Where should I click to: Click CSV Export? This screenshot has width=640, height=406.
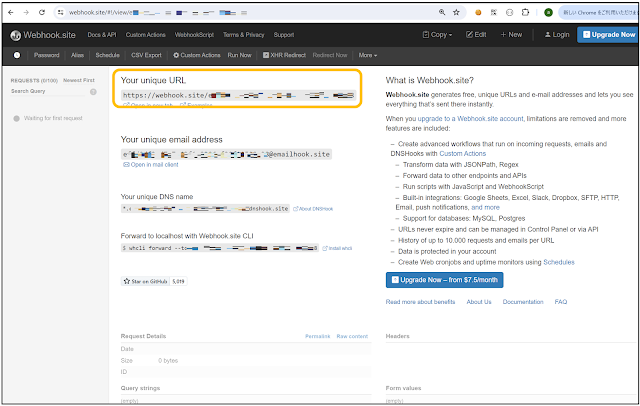146,55
